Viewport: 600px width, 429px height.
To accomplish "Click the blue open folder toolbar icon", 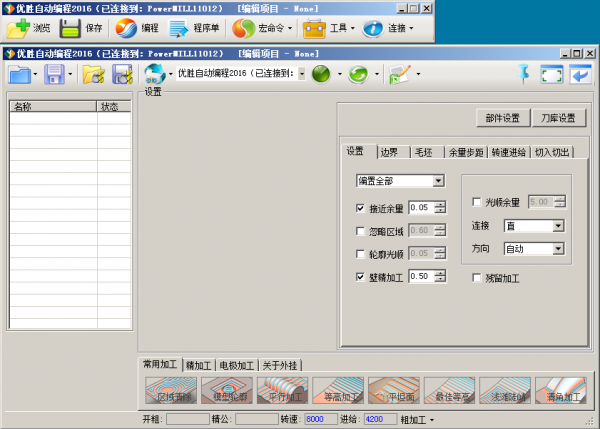I will [x=20, y=74].
